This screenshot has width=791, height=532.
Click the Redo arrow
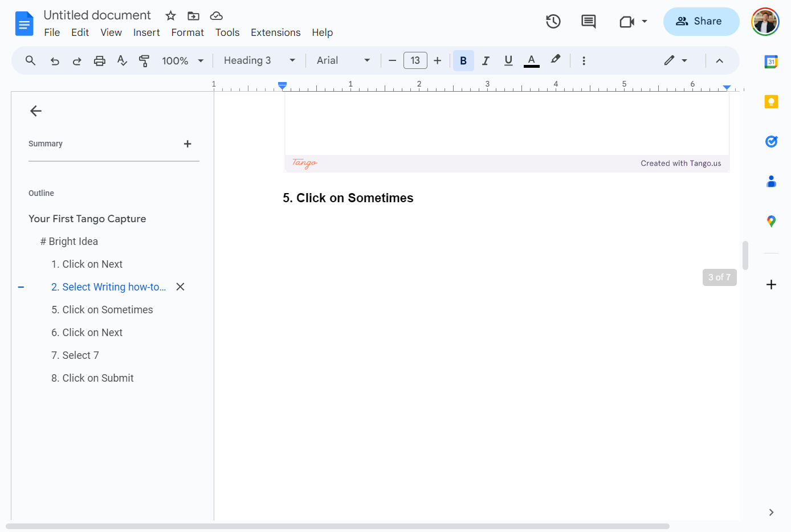[x=77, y=61]
